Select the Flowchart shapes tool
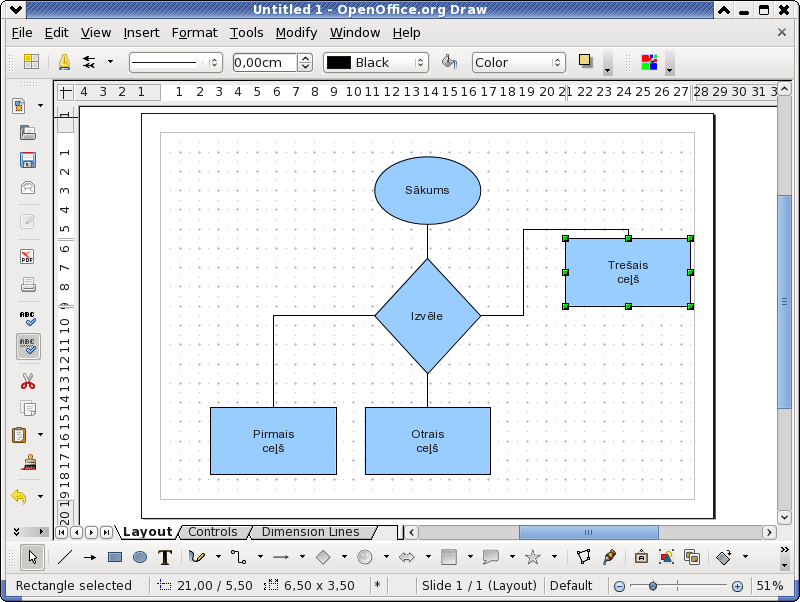 tap(449, 557)
